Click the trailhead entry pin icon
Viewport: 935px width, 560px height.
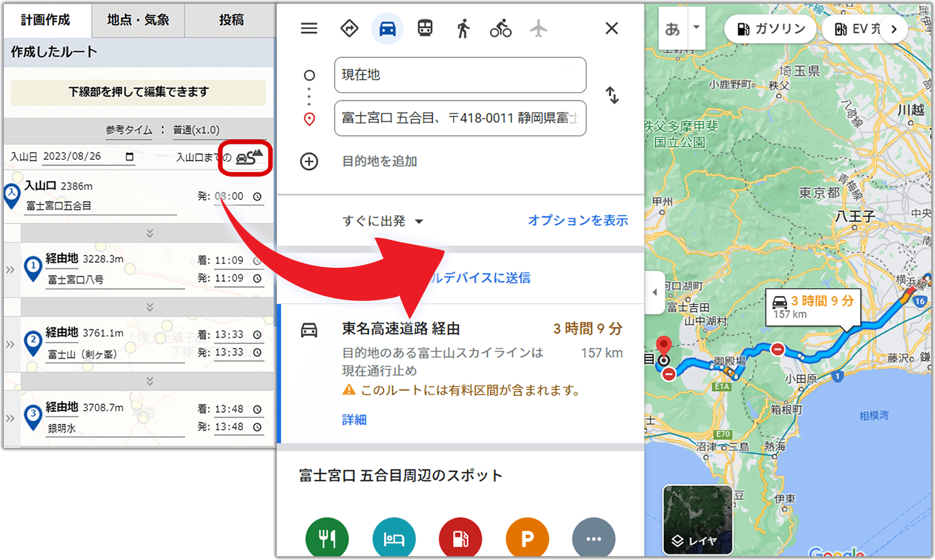pyautogui.click(x=12, y=196)
